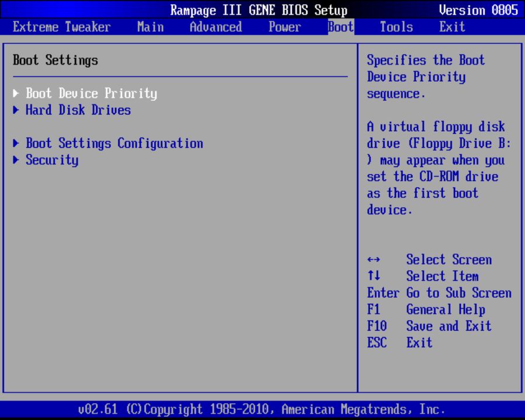The width and height of the screenshot is (525, 420).
Task: Click the left-right arrows Select Screen hint
Action: 429,260
